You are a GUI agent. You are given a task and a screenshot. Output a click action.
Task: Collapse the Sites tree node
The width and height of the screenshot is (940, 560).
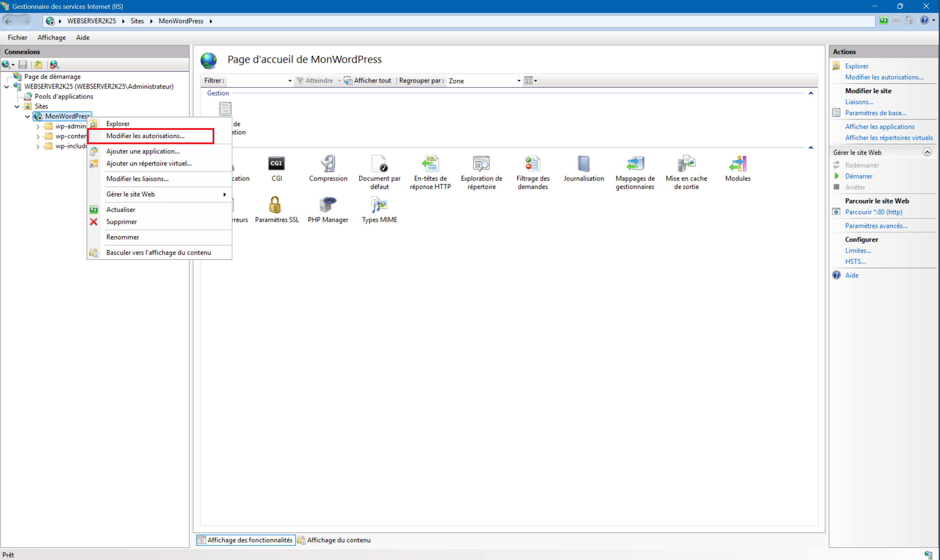tap(17, 106)
